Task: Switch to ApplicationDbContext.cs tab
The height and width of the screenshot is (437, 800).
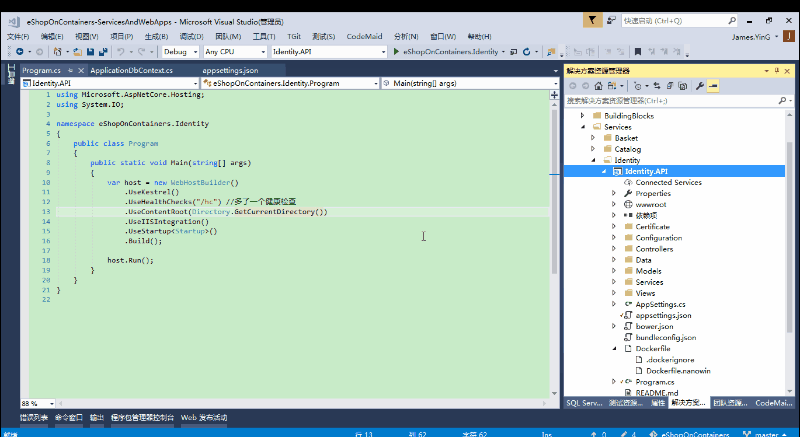Action: click(x=132, y=70)
